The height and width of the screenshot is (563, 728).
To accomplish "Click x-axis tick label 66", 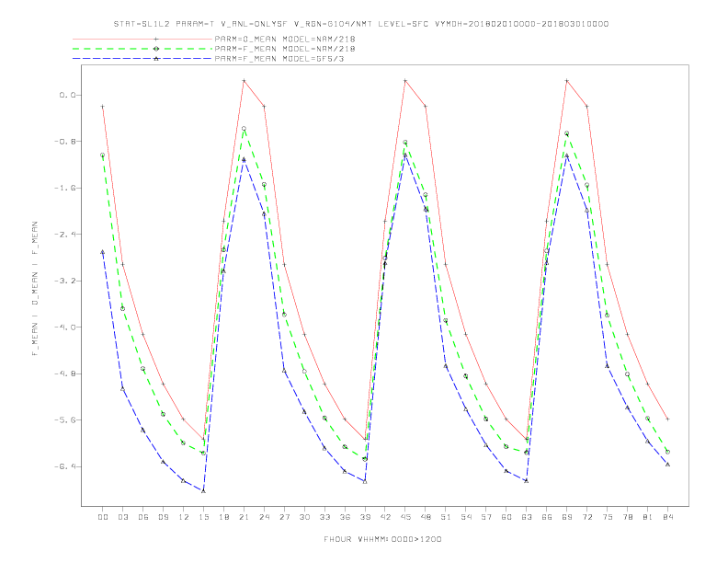I will [x=547, y=517].
